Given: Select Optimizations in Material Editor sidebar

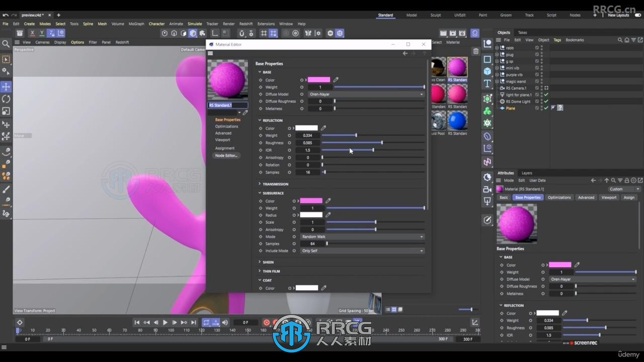Looking at the screenshot, I should click(x=227, y=126).
